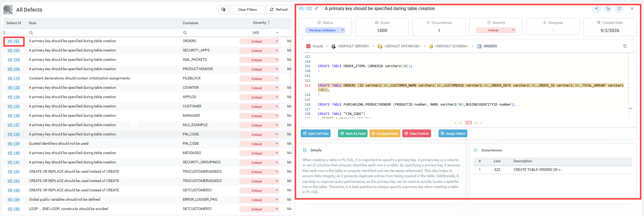Close the defect detail panel

pyautogui.click(x=632, y=9)
